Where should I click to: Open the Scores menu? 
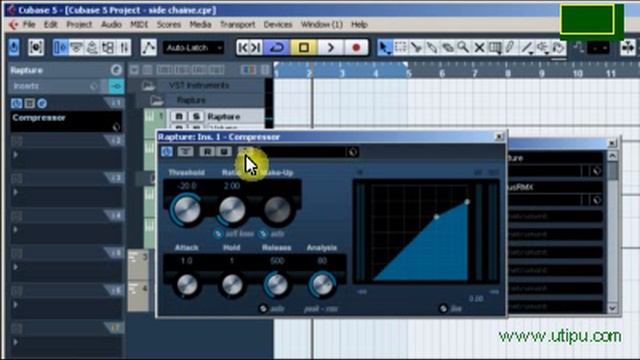pos(169,25)
